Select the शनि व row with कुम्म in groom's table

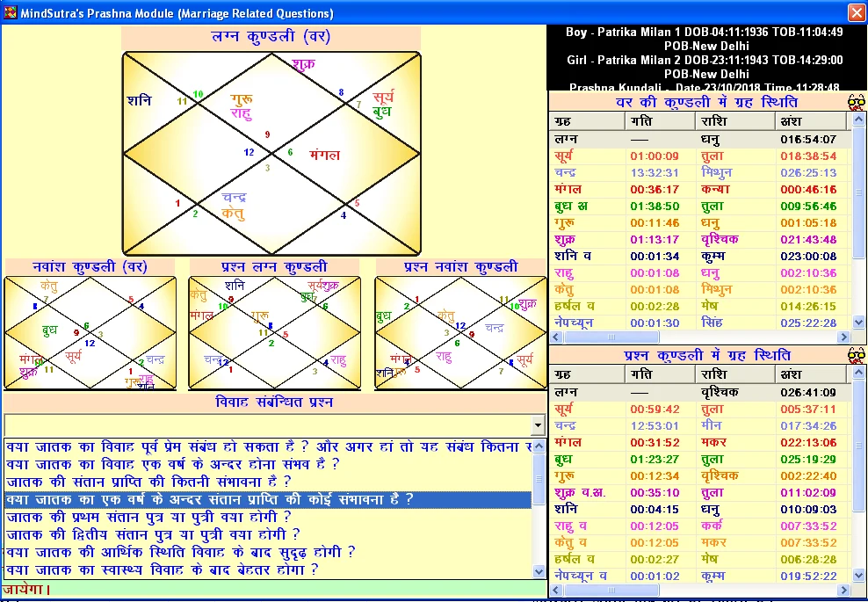coord(701,256)
